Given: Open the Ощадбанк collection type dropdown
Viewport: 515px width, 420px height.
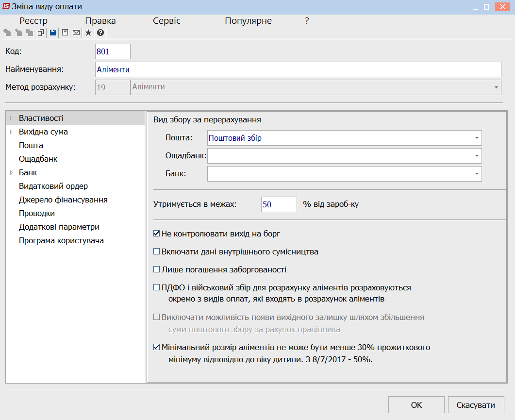Looking at the screenshot, I should click(x=477, y=156).
